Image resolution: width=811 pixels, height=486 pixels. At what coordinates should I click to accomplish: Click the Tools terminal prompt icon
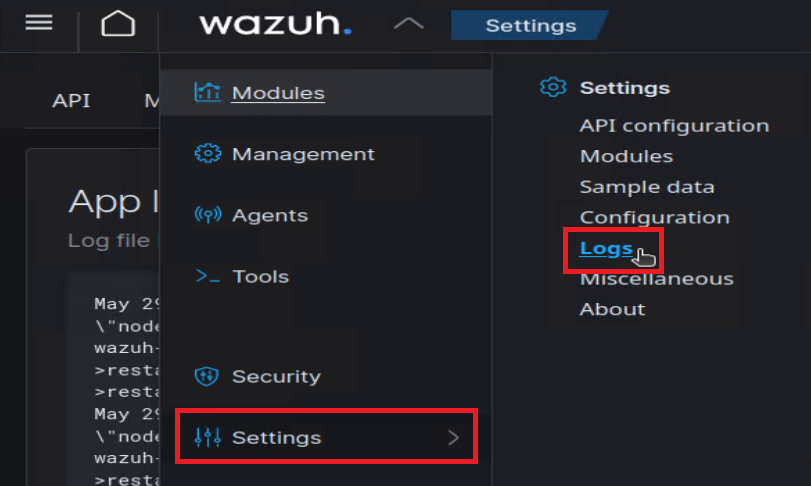coord(207,277)
